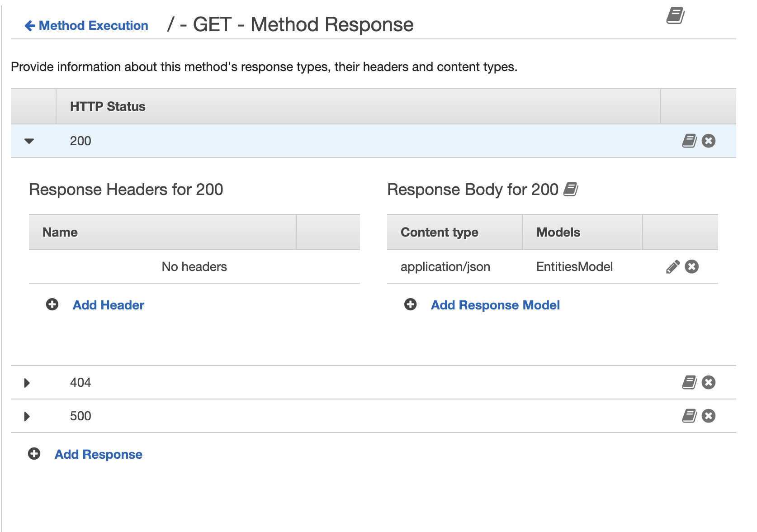Expand the 404 status row
This screenshot has height=532, width=757.
click(x=27, y=382)
